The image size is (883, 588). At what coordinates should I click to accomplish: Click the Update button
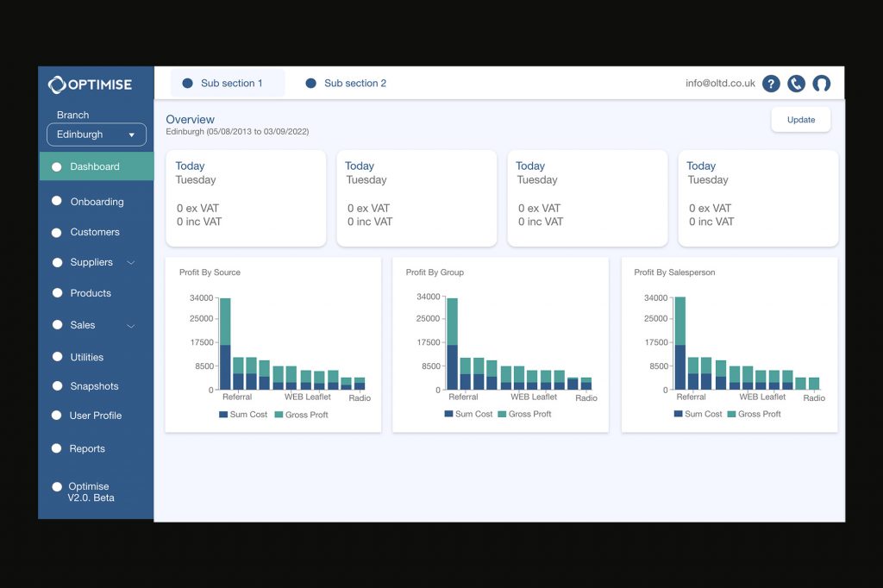coord(800,120)
